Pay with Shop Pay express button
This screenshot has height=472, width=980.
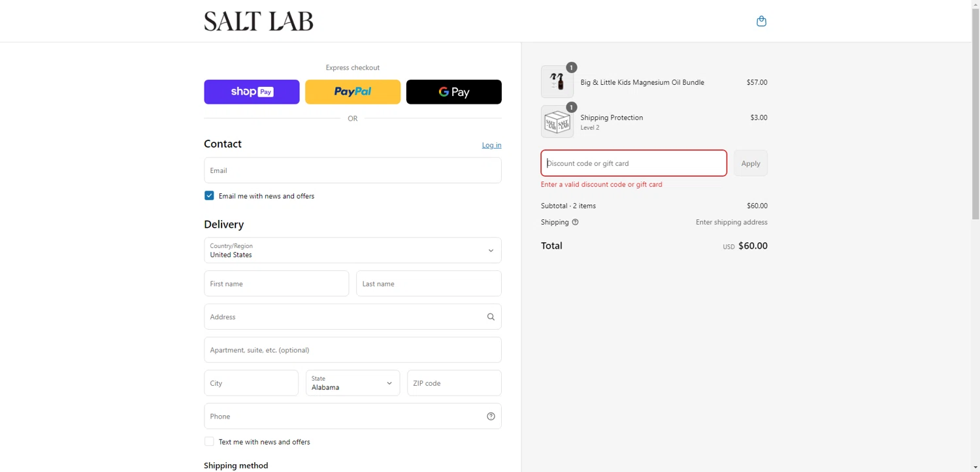pyautogui.click(x=252, y=92)
